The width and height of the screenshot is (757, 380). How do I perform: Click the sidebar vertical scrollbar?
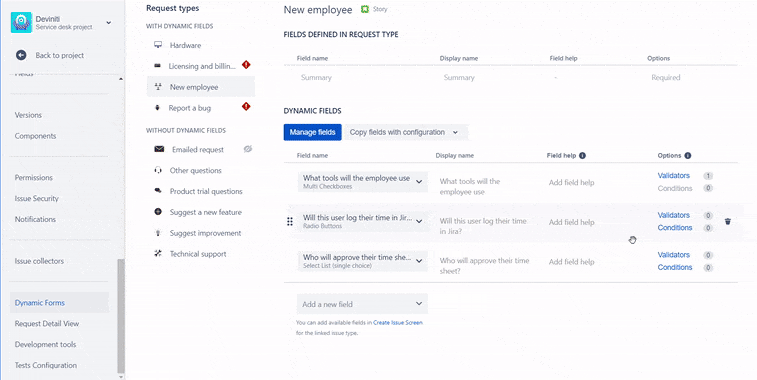pos(121,315)
